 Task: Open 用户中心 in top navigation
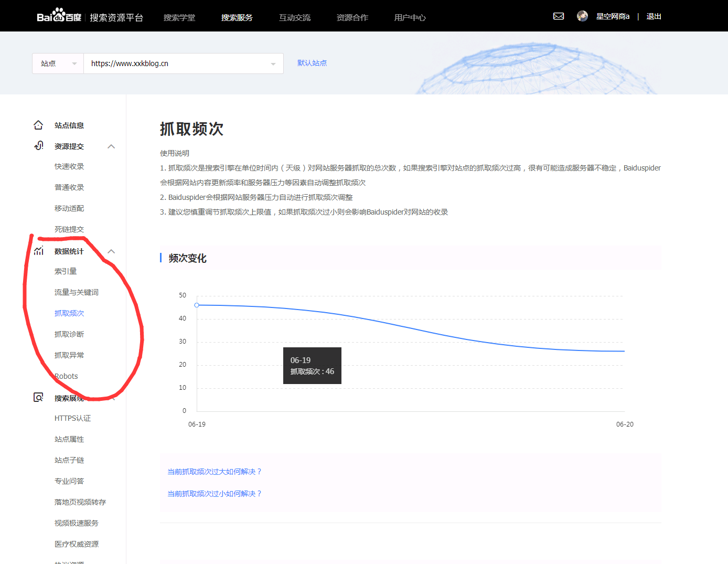click(410, 17)
